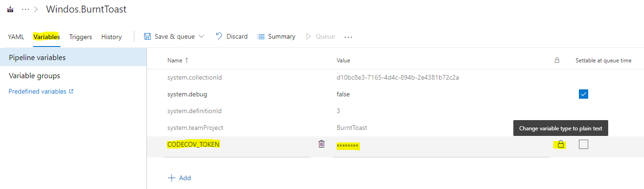Select Pipeline variables in sidebar
644x189 pixels.
pos(73,58)
